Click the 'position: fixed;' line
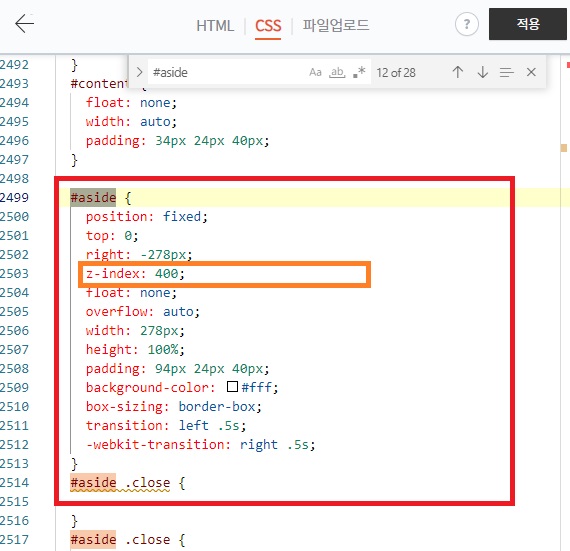 click(x=146, y=217)
